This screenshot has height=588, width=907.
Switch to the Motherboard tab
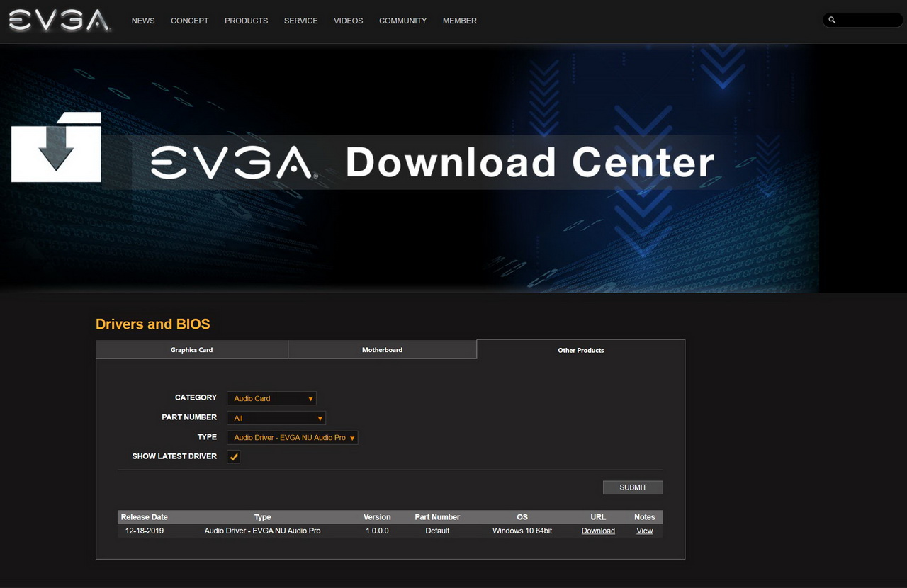(383, 349)
